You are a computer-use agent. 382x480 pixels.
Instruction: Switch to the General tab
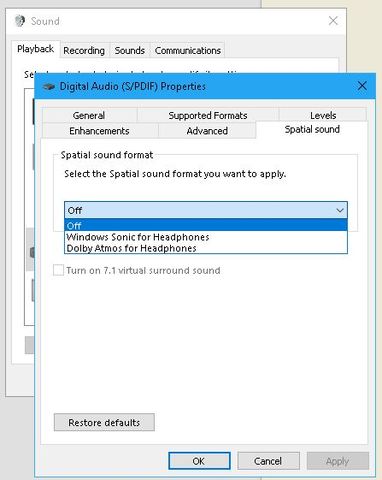[89, 115]
